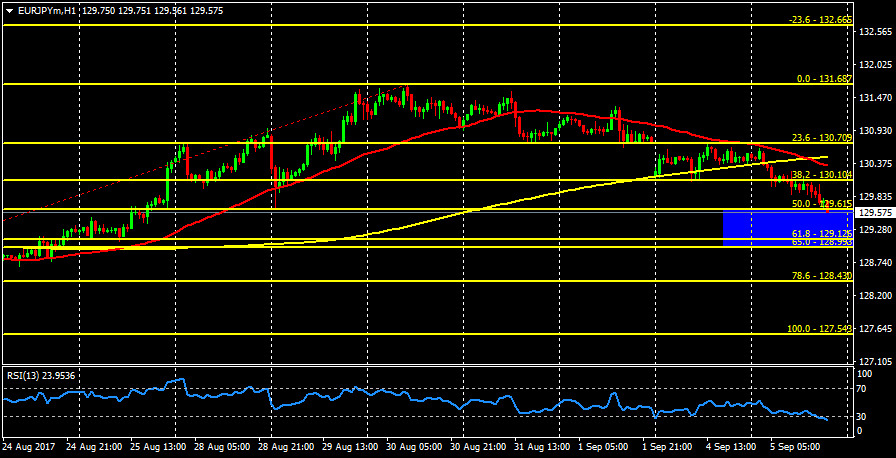Click 131.470 on the price scale
Screen dimensions: 896x458
click(875, 97)
